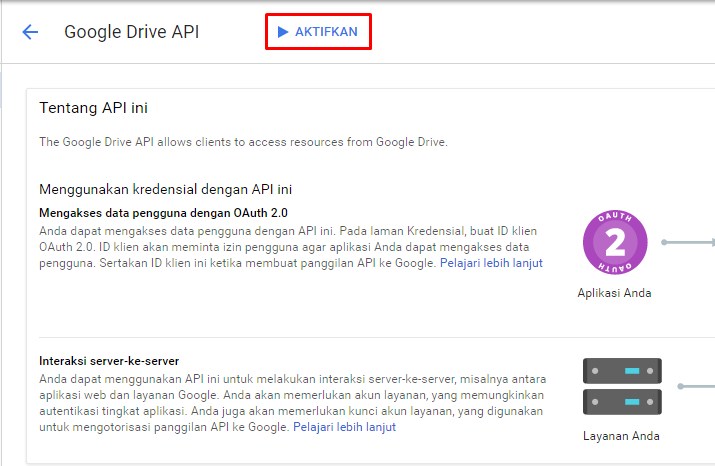Screen dimensions: 715x466
Task: Click the Aplikasi Anda label
Action: tap(614, 293)
